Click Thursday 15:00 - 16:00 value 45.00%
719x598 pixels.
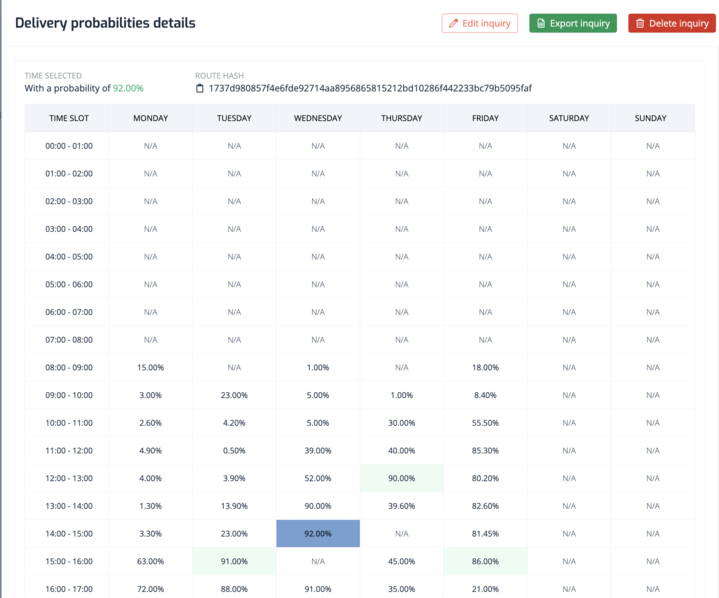(402, 561)
